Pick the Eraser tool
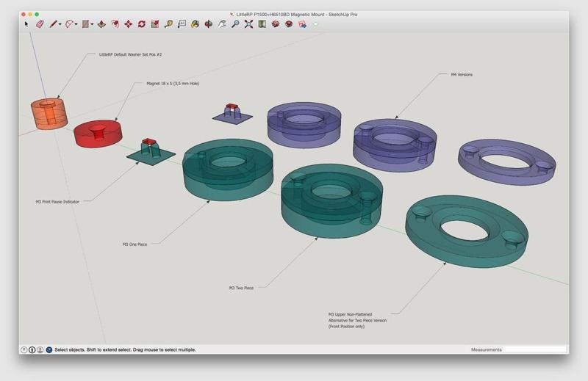 tap(40, 24)
